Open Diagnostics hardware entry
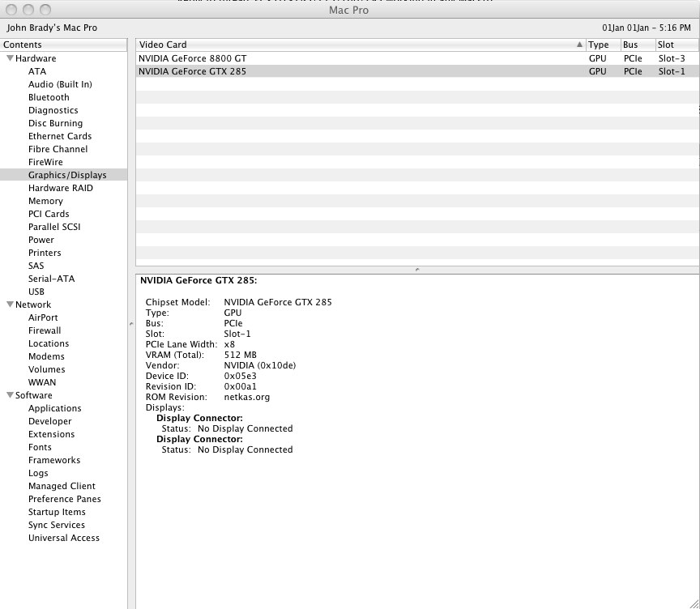This screenshot has height=609, width=700. [x=53, y=110]
